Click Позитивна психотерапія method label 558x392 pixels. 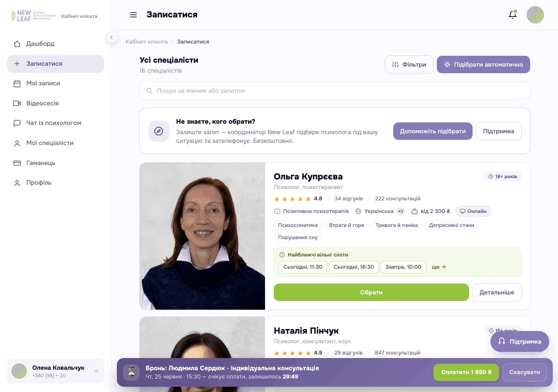pyautogui.click(x=312, y=211)
